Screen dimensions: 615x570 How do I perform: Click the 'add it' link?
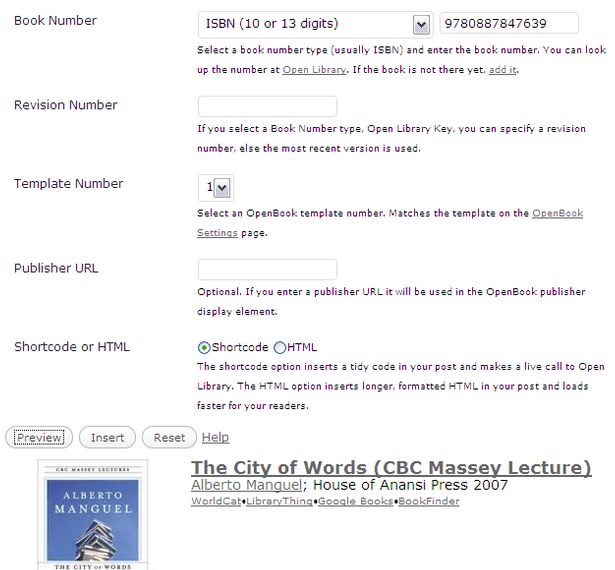click(502, 70)
